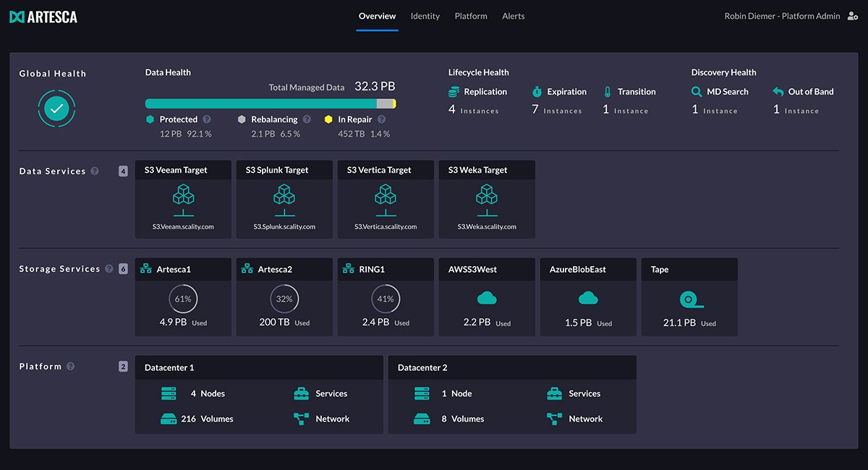Click the ARTESCA logo
The image size is (868, 470).
pos(43,15)
